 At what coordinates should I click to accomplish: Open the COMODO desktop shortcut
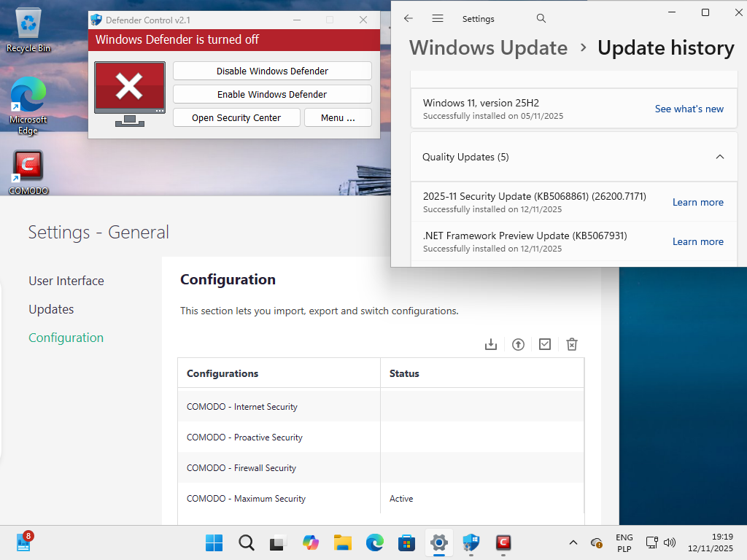[x=28, y=172]
